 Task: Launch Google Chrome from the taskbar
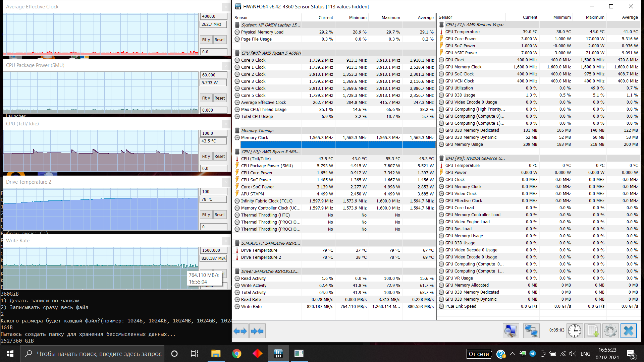pyautogui.click(x=237, y=354)
